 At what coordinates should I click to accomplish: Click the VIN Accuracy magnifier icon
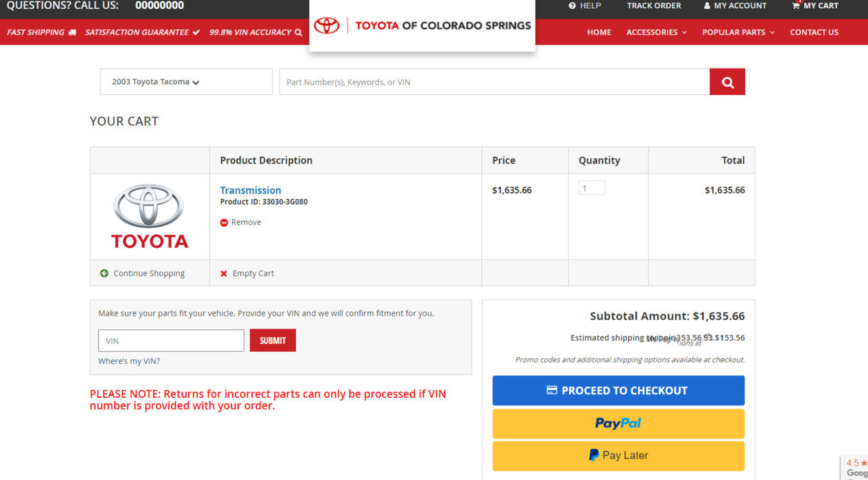[298, 32]
